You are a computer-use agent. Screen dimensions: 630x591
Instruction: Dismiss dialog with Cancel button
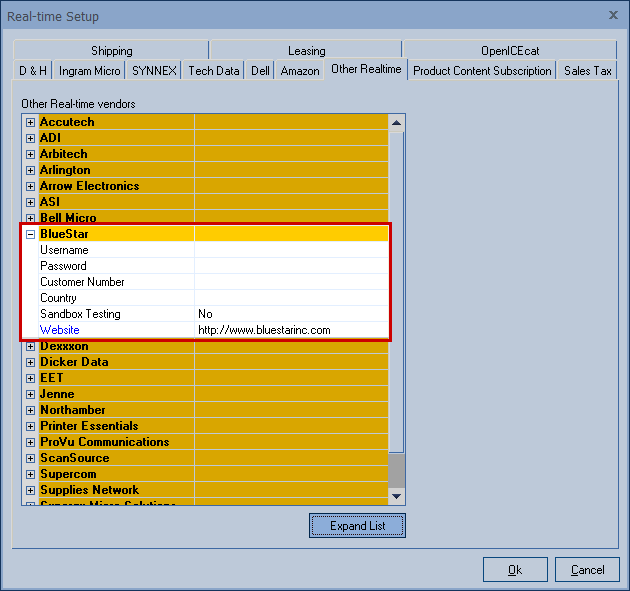coord(587,570)
